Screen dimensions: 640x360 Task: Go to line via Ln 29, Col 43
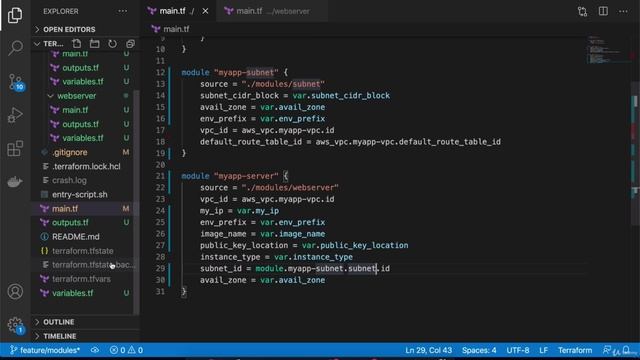coord(429,350)
